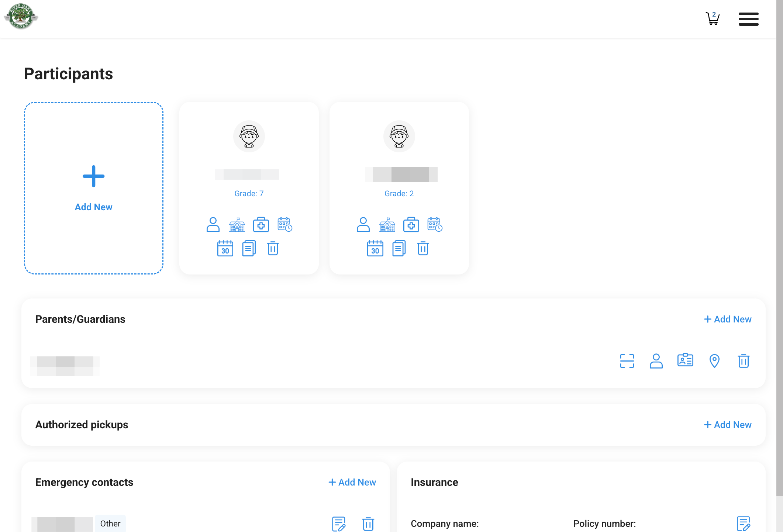Click the Policy number label

point(604,524)
